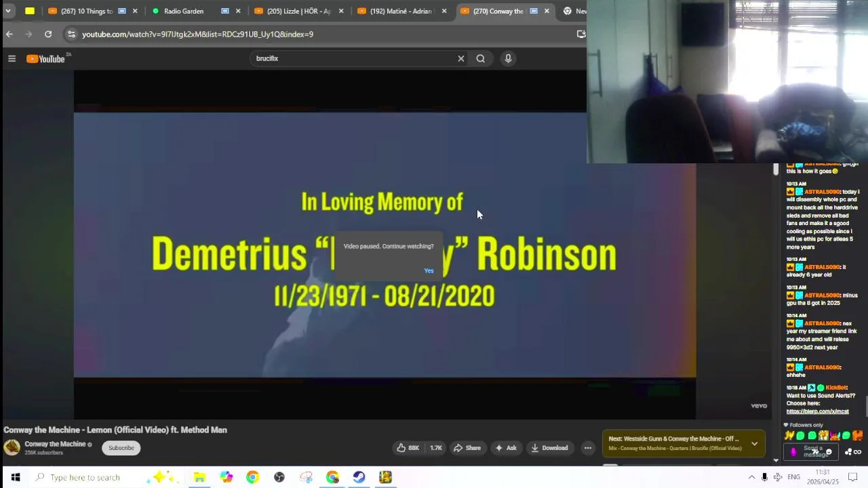Click the KickBot username in chat

[835, 388]
